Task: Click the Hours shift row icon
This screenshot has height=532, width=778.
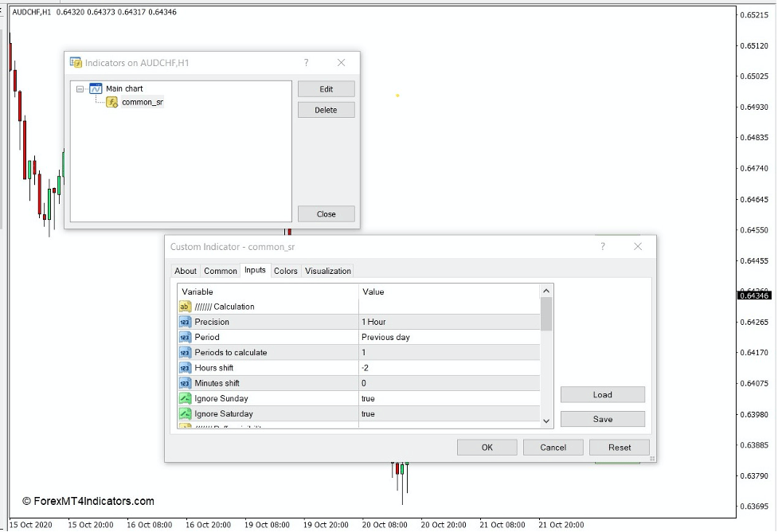Action: (186, 368)
